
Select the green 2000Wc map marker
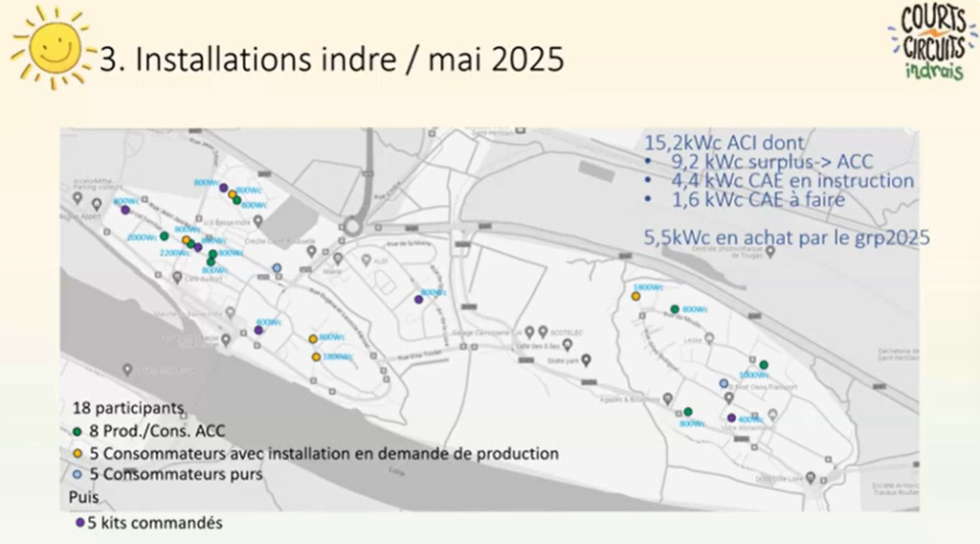164,236
